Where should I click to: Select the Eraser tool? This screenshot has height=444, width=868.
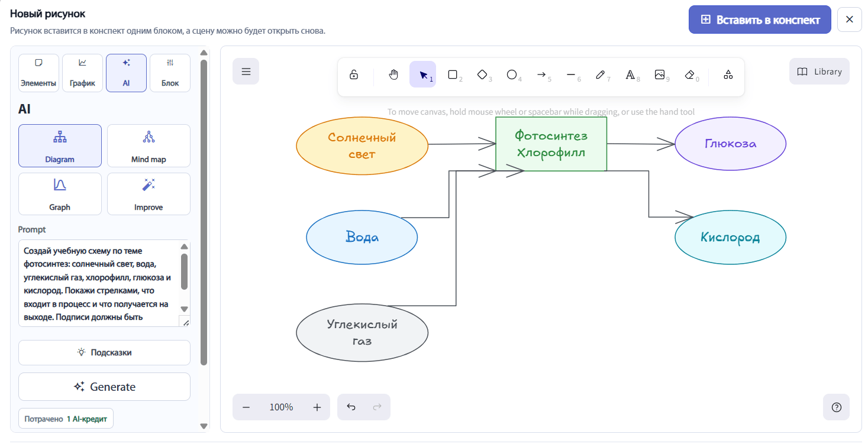[x=689, y=74]
